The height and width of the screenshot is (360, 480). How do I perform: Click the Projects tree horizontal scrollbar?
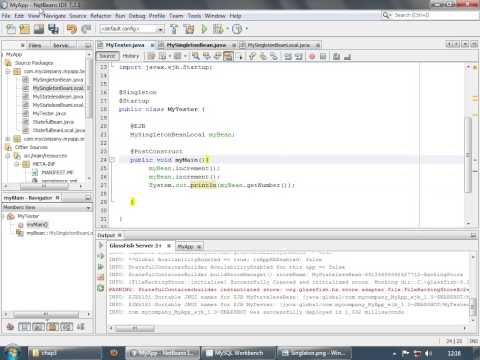coord(44,187)
